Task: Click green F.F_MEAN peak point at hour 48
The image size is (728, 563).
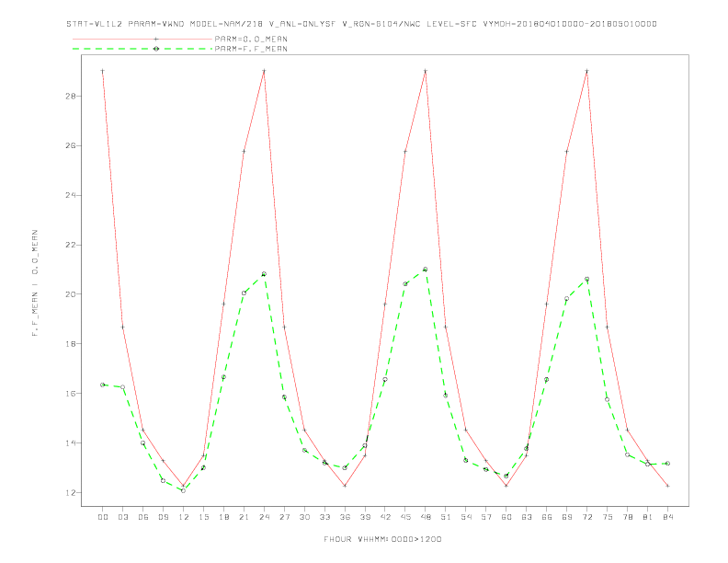Action: (x=426, y=270)
